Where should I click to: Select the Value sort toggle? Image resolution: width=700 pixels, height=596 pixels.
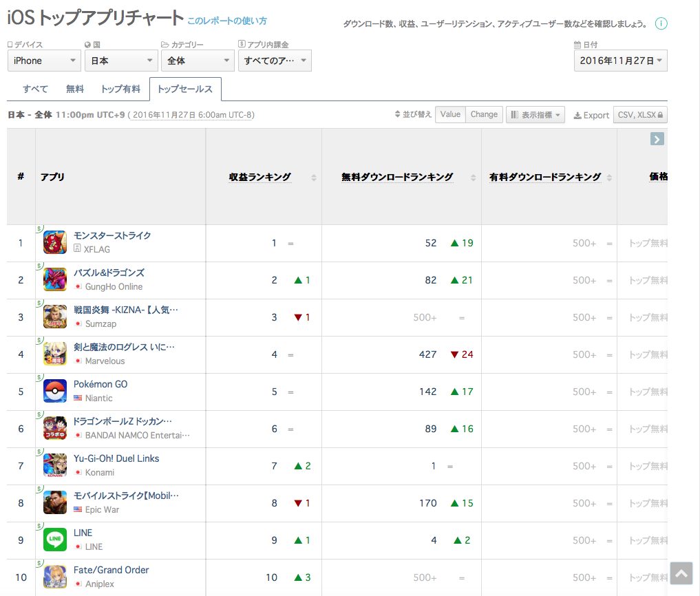click(x=450, y=114)
